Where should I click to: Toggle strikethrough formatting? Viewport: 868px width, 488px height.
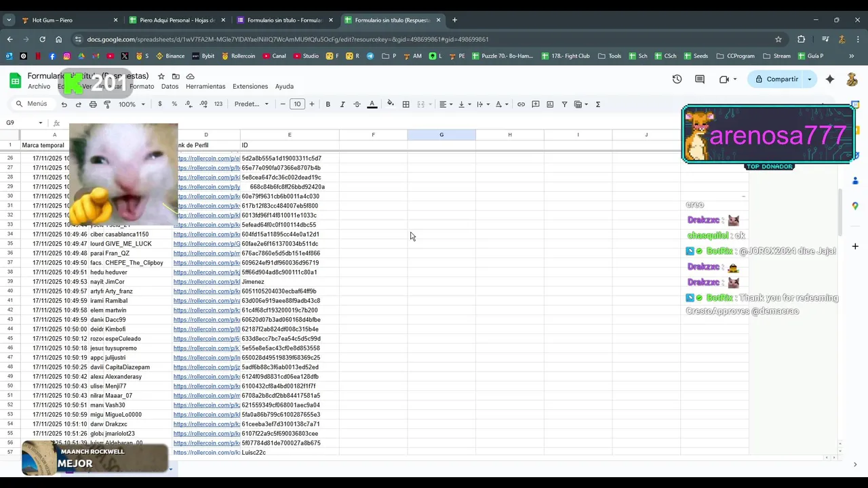tap(357, 104)
